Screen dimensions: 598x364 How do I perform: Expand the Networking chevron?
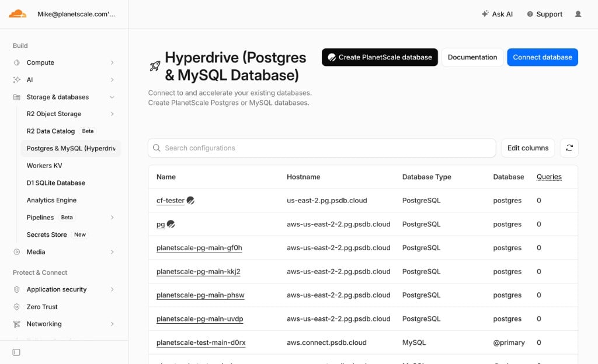[112, 324]
